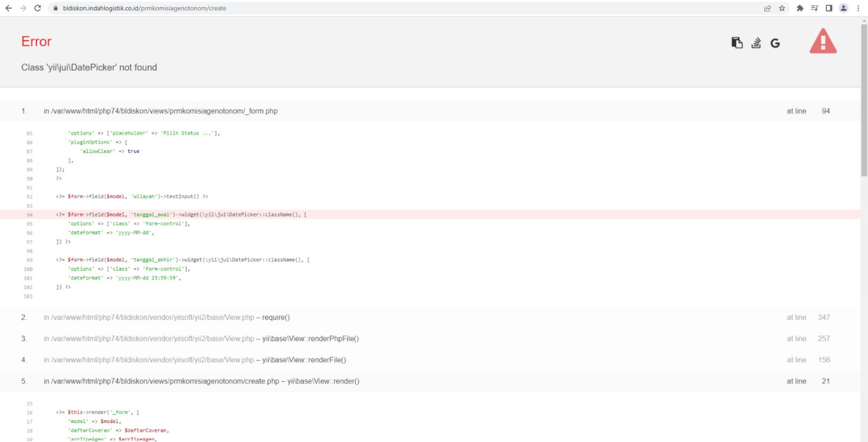Click the share page icon in address bar
This screenshot has height=442, width=868.
[767, 8]
